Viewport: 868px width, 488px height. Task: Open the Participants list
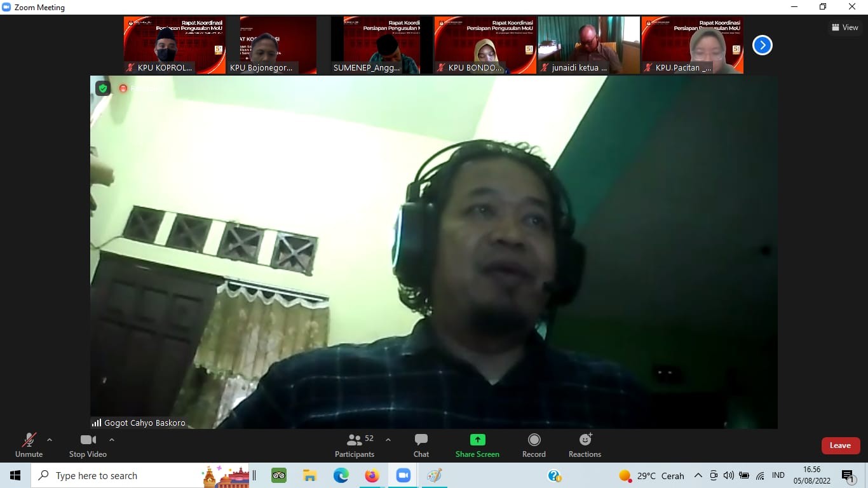(355, 445)
